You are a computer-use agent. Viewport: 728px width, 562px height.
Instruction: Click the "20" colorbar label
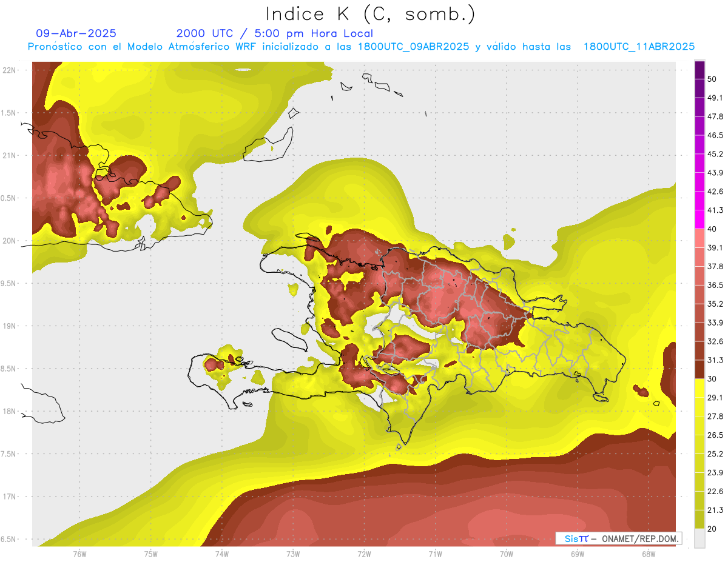point(712,528)
